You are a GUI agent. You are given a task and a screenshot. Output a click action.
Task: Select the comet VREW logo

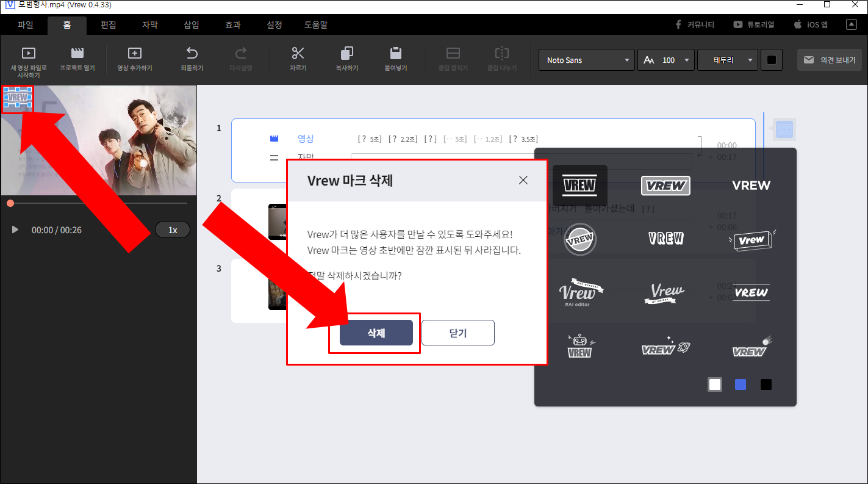(x=752, y=347)
